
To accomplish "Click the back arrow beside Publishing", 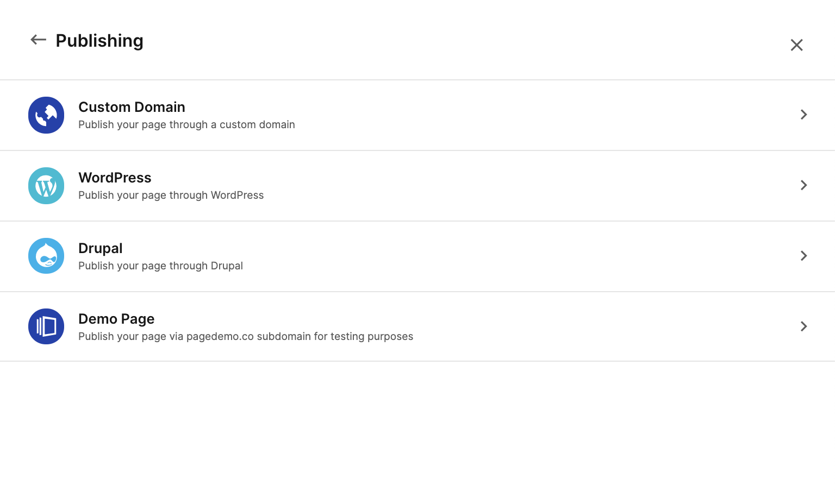I will 38,40.
